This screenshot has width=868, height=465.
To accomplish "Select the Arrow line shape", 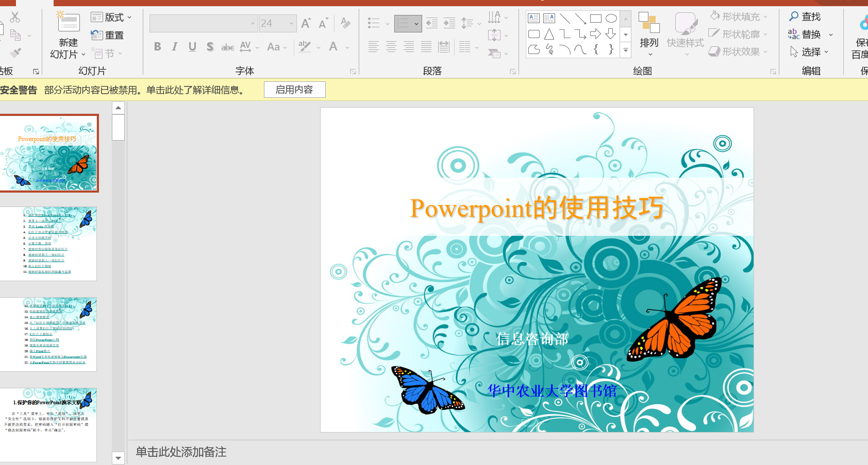I will [580, 19].
